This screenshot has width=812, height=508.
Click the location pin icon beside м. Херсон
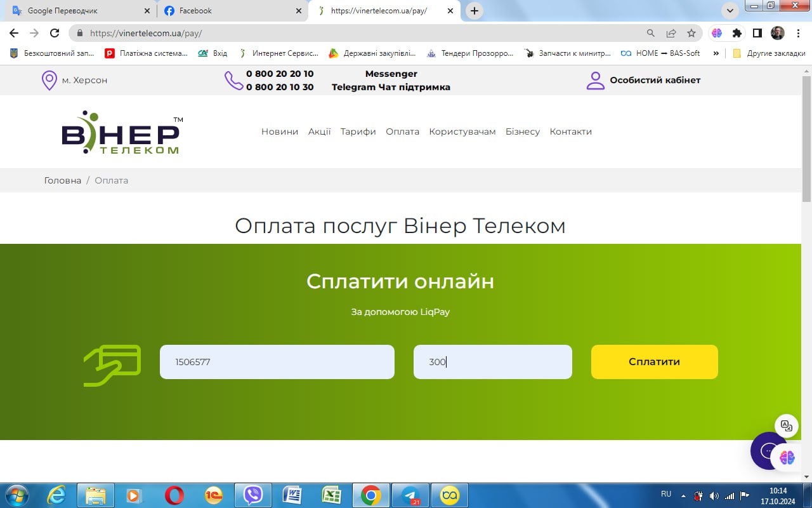49,81
